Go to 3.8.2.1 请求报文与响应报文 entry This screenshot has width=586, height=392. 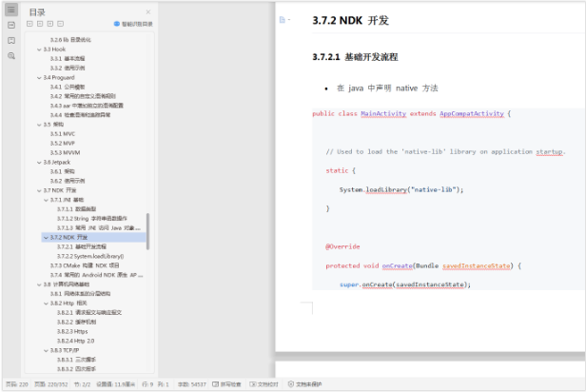89,312
